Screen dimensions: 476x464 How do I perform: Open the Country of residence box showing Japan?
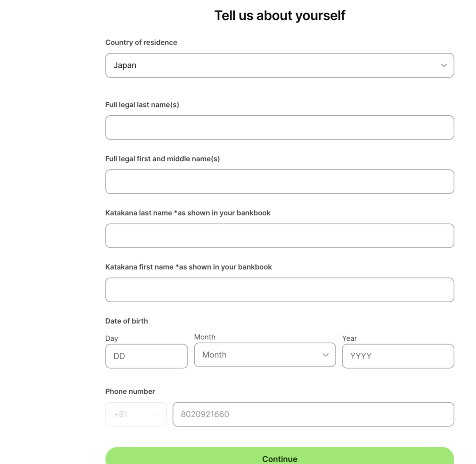click(279, 65)
